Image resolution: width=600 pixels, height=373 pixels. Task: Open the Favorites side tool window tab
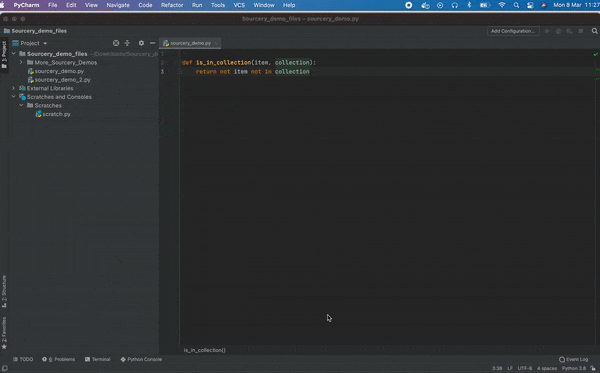pos(4,333)
